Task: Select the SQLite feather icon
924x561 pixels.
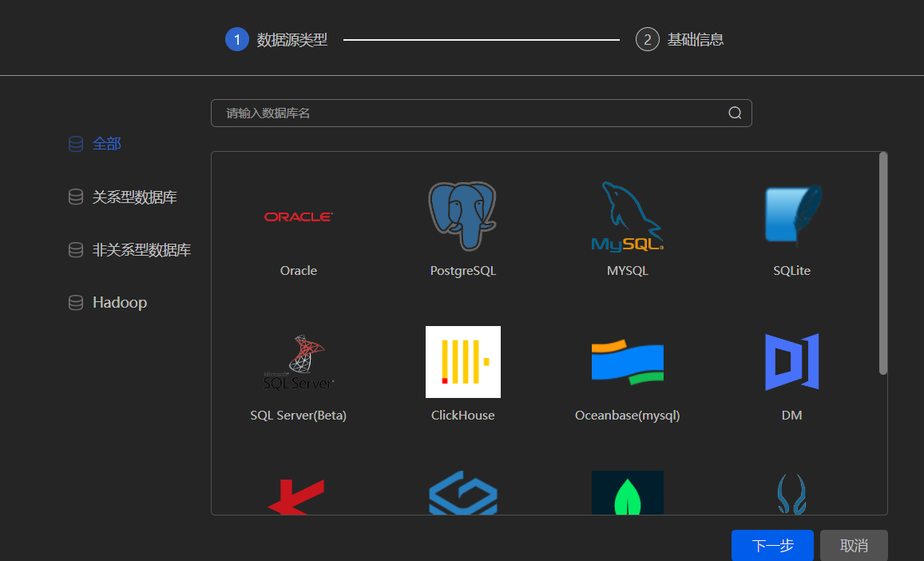Action: [x=792, y=215]
